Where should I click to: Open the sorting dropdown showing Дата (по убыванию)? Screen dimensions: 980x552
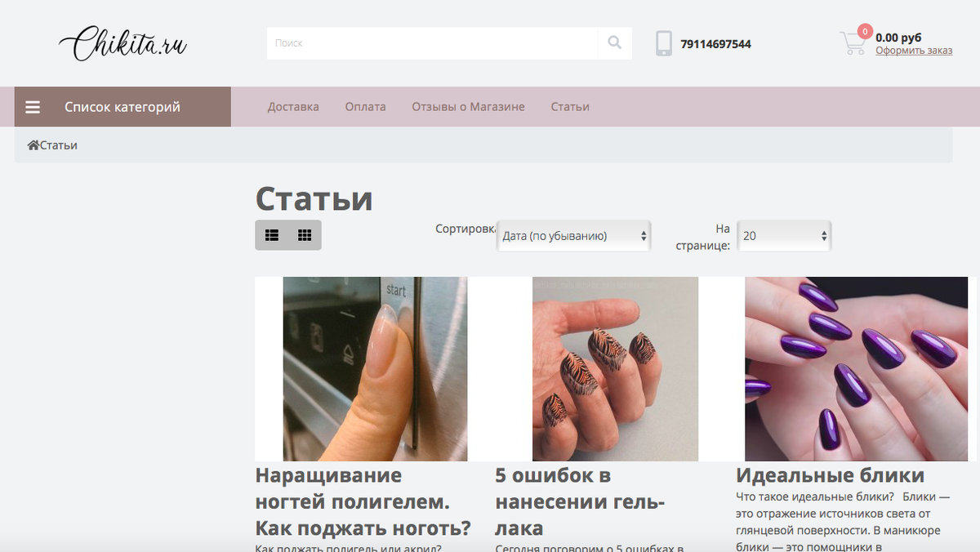click(x=573, y=234)
